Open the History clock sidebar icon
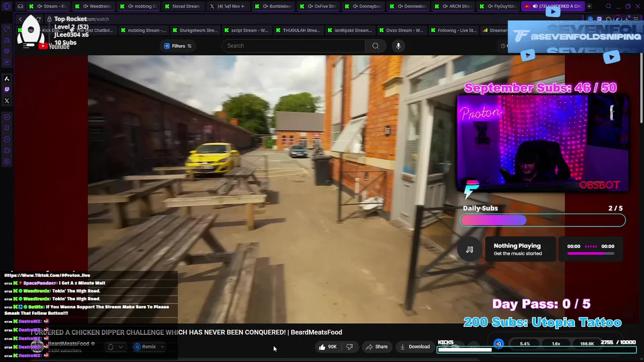Image resolution: width=644 pixels, height=362 pixels. pos(7,139)
